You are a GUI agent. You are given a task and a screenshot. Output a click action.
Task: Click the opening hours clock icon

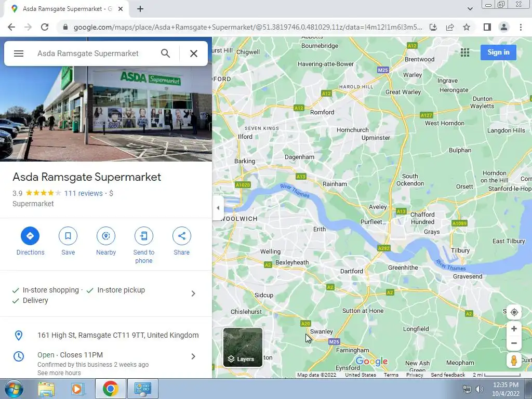[19, 356]
